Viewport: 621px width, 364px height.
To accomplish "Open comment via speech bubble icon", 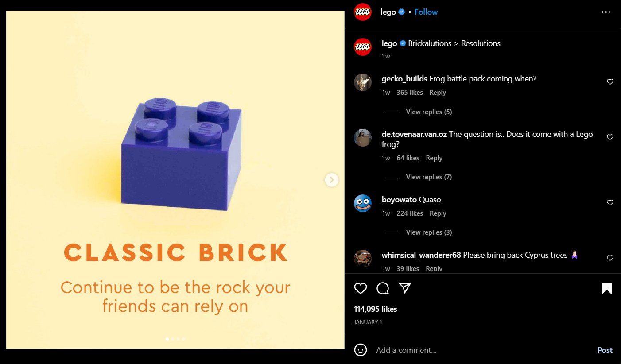I will pos(383,289).
